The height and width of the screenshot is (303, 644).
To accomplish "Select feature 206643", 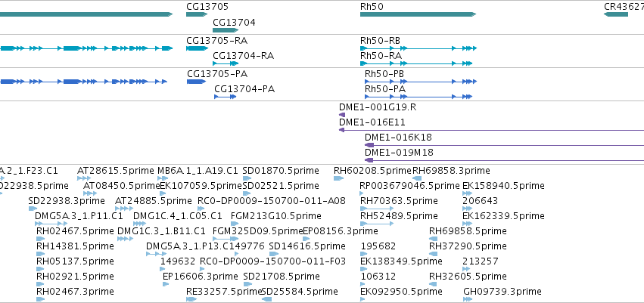I will click(x=468, y=209).
